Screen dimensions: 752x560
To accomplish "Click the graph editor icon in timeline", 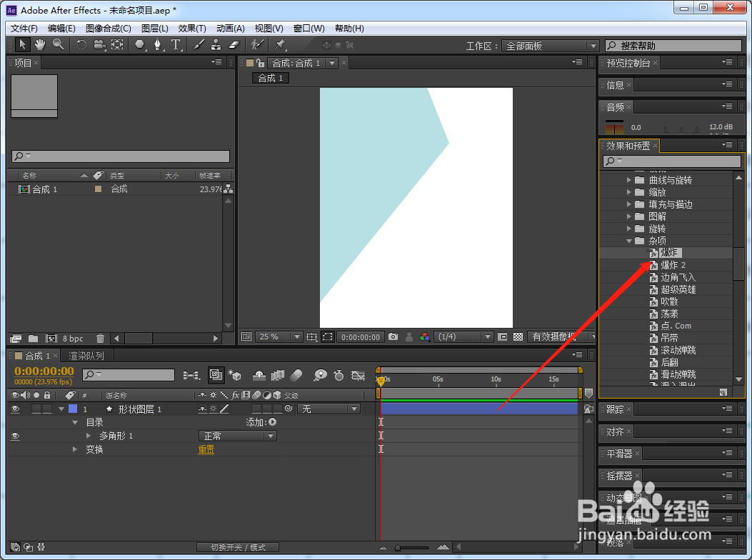I will coord(358,375).
